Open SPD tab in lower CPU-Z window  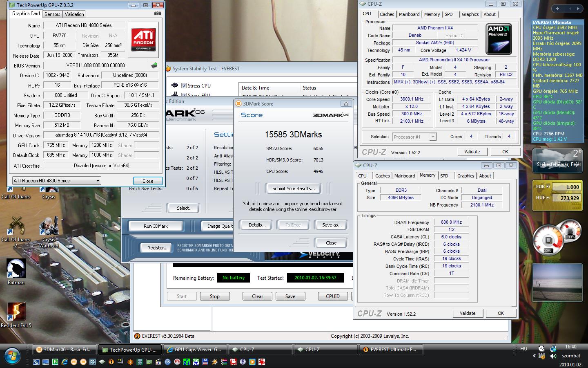point(444,176)
